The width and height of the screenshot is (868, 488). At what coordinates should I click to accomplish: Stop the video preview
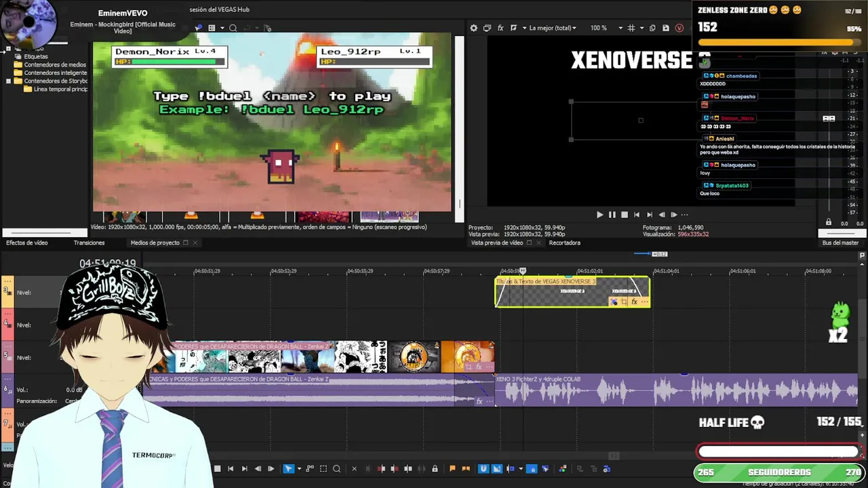point(625,215)
